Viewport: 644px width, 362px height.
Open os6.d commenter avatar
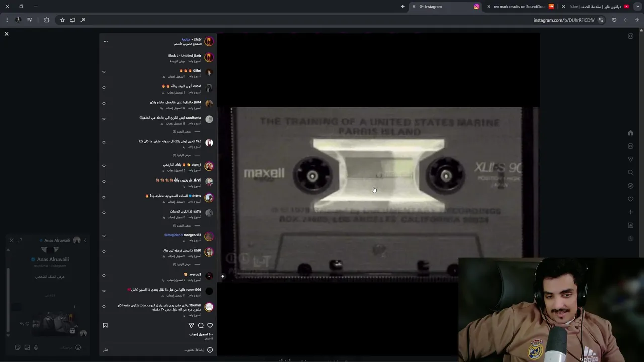pos(209,87)
